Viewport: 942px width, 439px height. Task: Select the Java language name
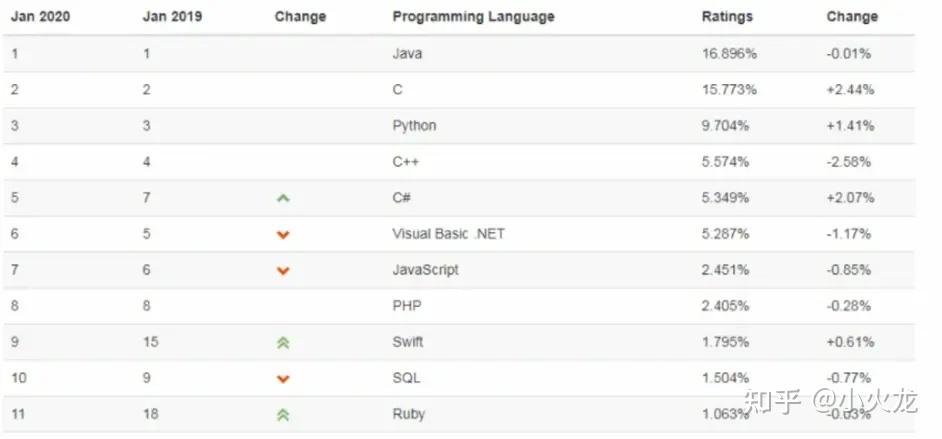point(407,54)
